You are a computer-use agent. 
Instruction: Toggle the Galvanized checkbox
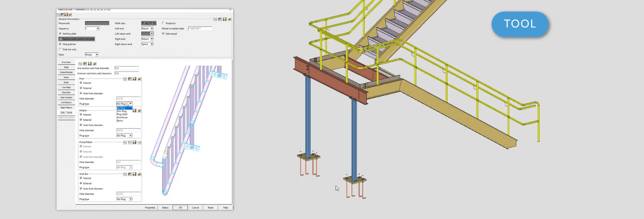(163, 34)
